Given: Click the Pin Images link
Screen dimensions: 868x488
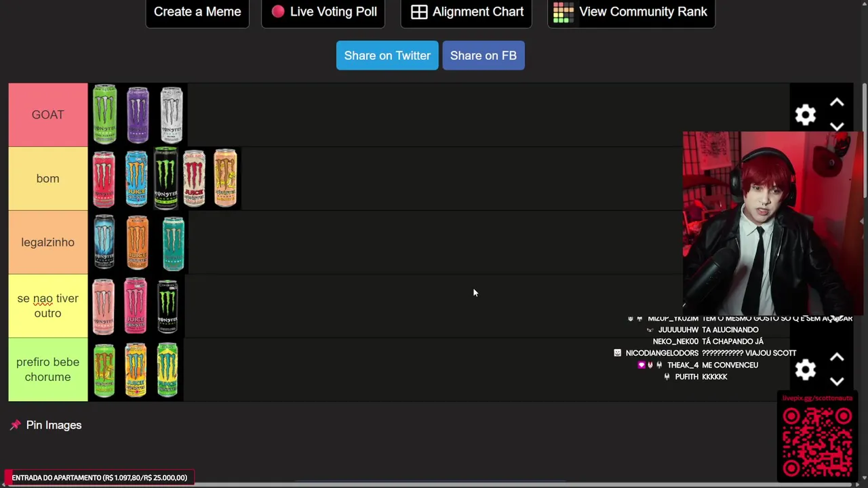Looking at the screenshot, I should click(x=54, y=425).
